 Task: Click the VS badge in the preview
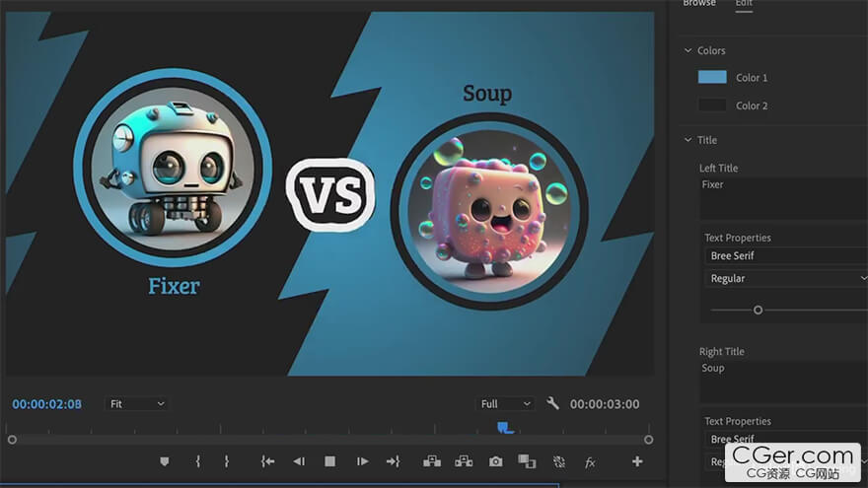tap(330, 195)
